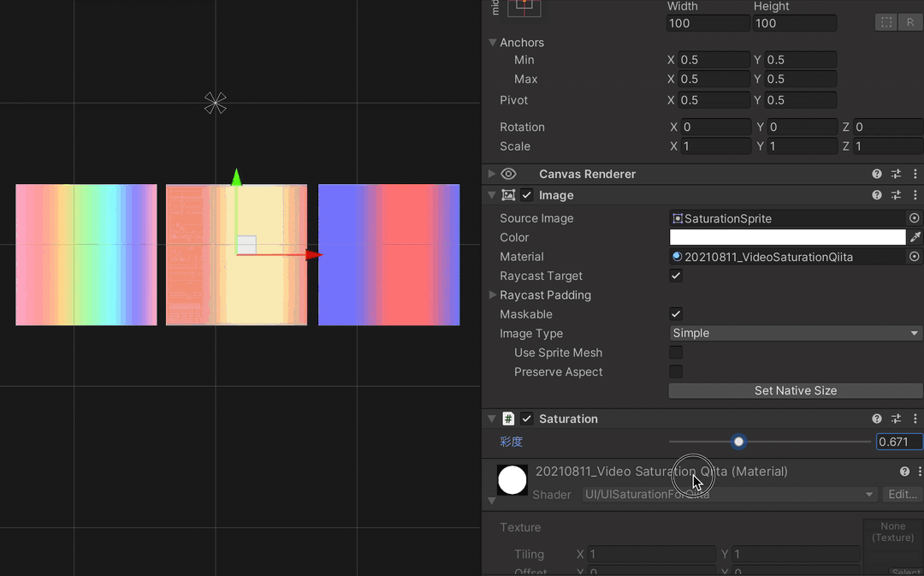Click the Edit button next to the Shader
This screenshot has height=576, width=924.
[902, 494]
